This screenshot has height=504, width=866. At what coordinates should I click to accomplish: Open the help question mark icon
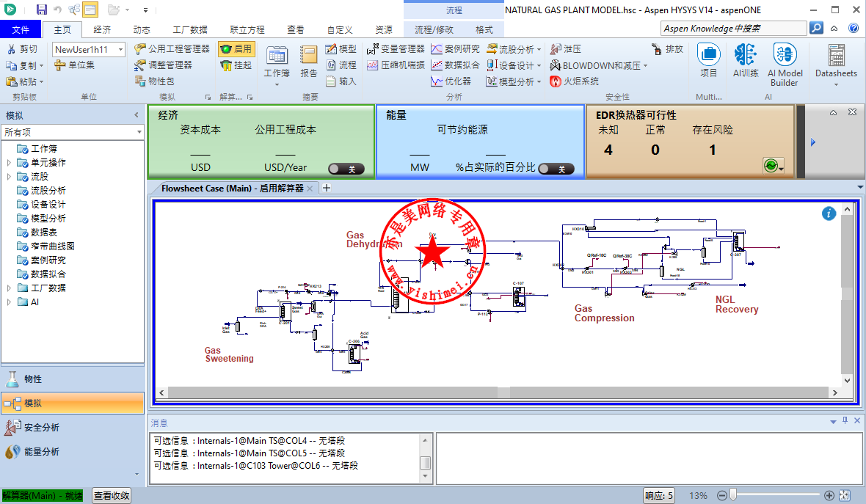tap(854, 28)
